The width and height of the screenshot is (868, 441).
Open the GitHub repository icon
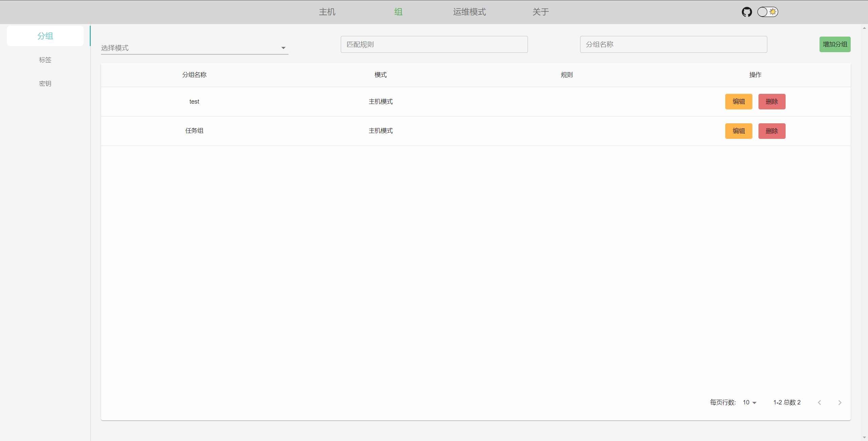747,12
